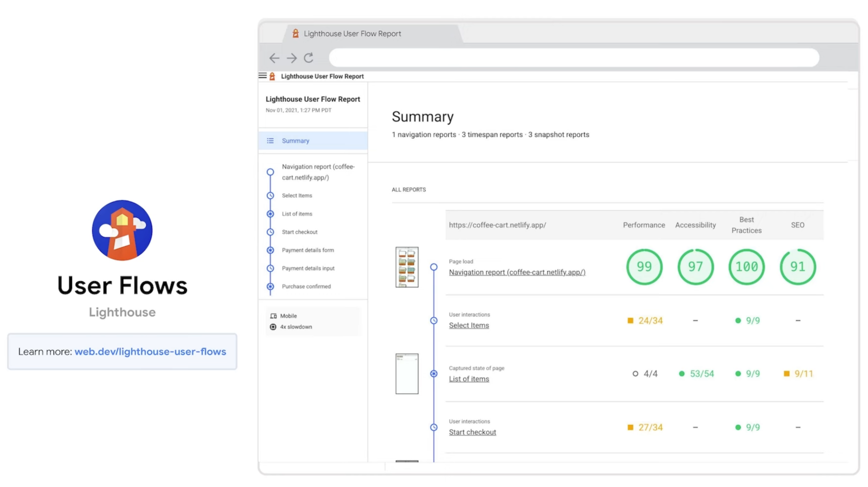
Task: Click the Page load screenshot thumbnail
Action: click(x=407, y=267)
